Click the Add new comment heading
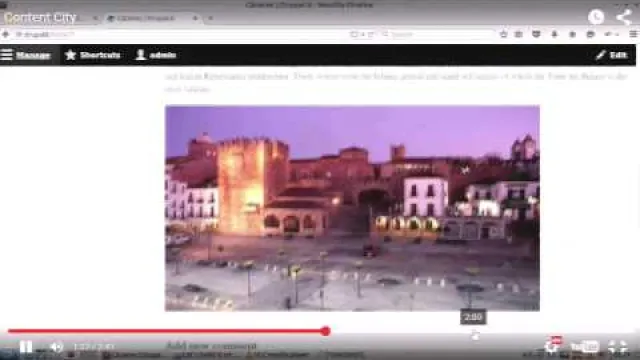Screen dimensions: 640x360 211,346
